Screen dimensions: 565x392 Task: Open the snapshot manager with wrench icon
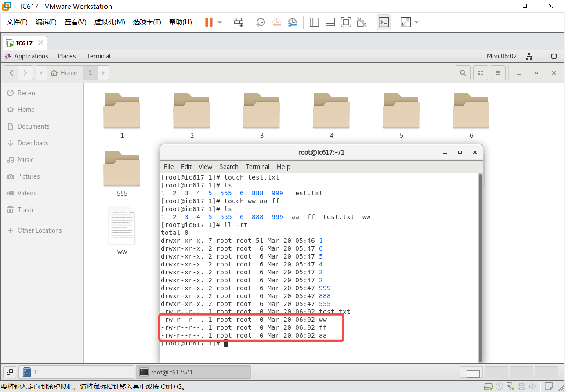coord(292,22)
